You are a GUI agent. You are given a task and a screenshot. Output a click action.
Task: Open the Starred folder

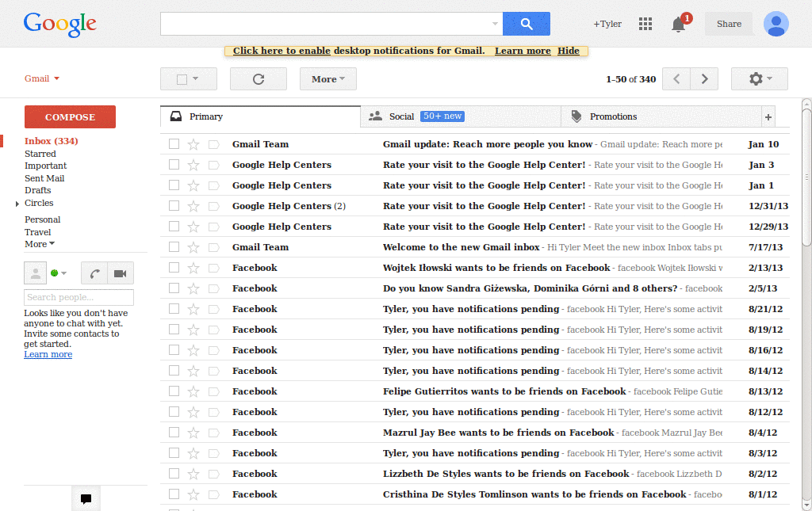tap(40, 154)
